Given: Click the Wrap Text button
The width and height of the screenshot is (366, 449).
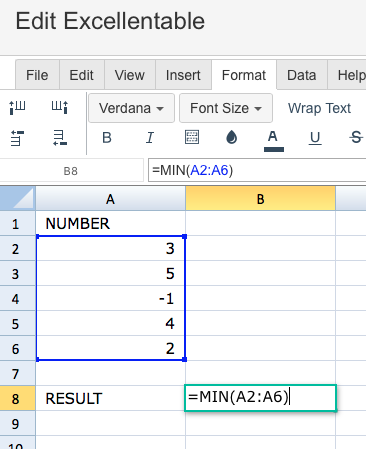Looking at the screenshot, I should point(319,108).
